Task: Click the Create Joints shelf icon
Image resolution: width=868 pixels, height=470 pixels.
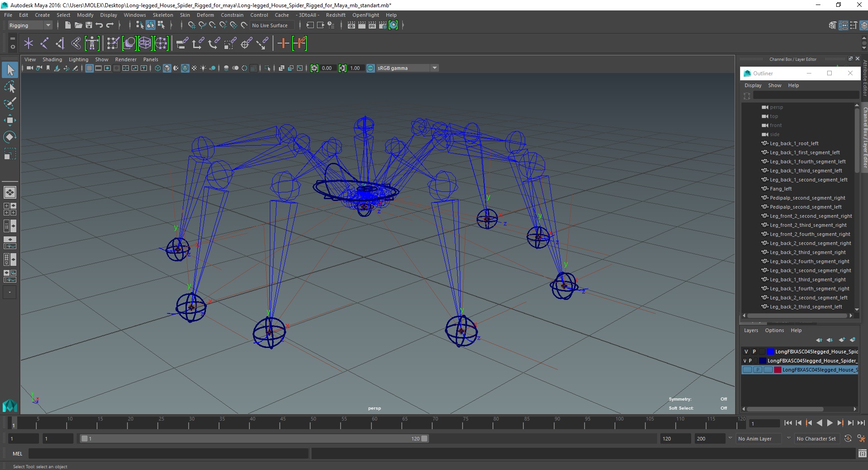Action: (44, 44)
